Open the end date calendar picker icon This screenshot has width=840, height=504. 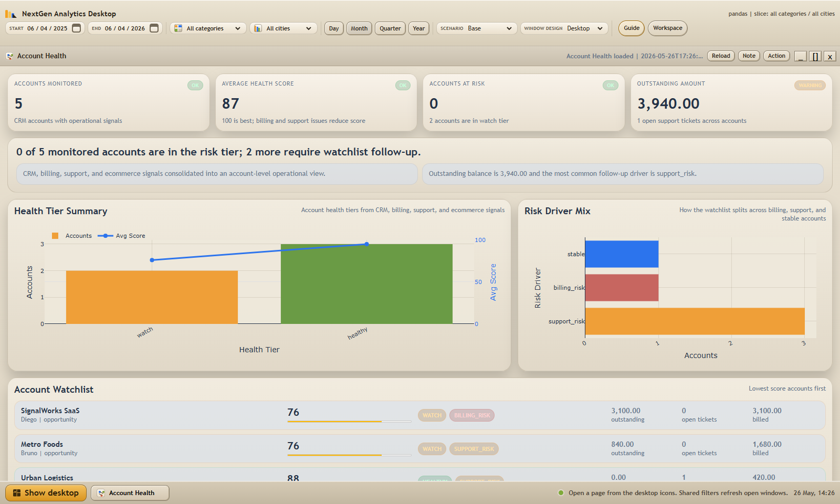pos(154,28)
